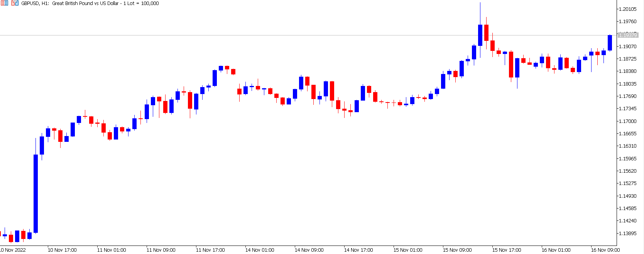This screenshot has width=644, height=254.
Task: Click the tall red candle after 15 Nov 17:00
Action: tap(511, 64)
